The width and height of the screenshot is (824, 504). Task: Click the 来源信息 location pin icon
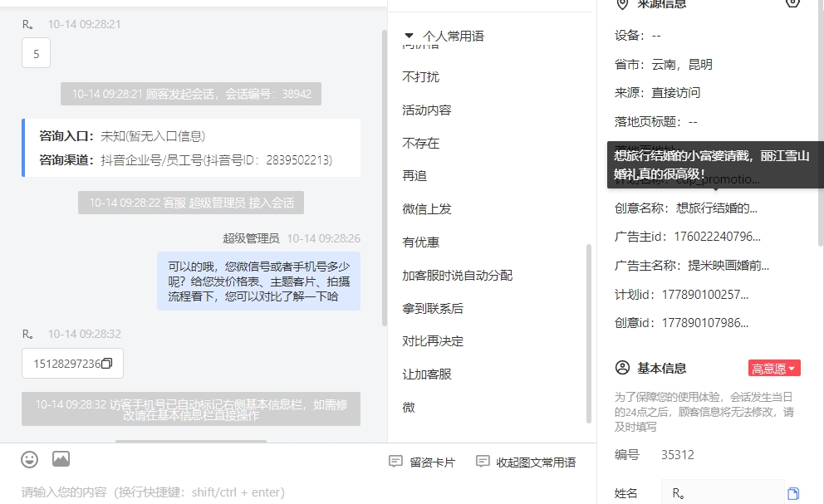(622, 4)
